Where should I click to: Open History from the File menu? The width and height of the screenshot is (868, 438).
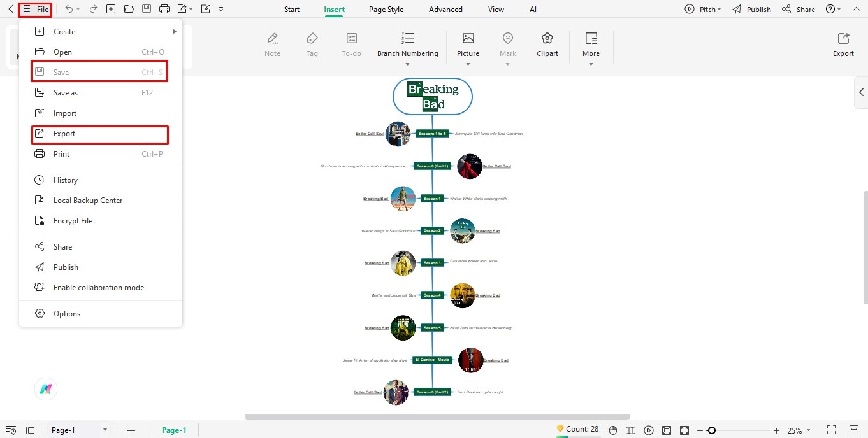point(101,180)
